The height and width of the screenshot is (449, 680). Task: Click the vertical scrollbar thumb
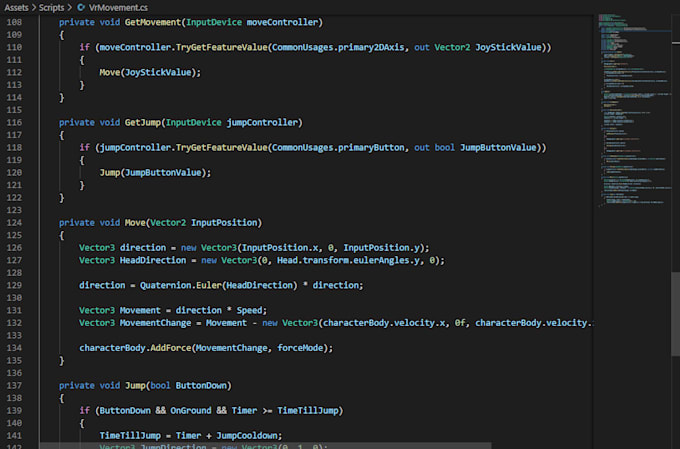coord(675,314)
